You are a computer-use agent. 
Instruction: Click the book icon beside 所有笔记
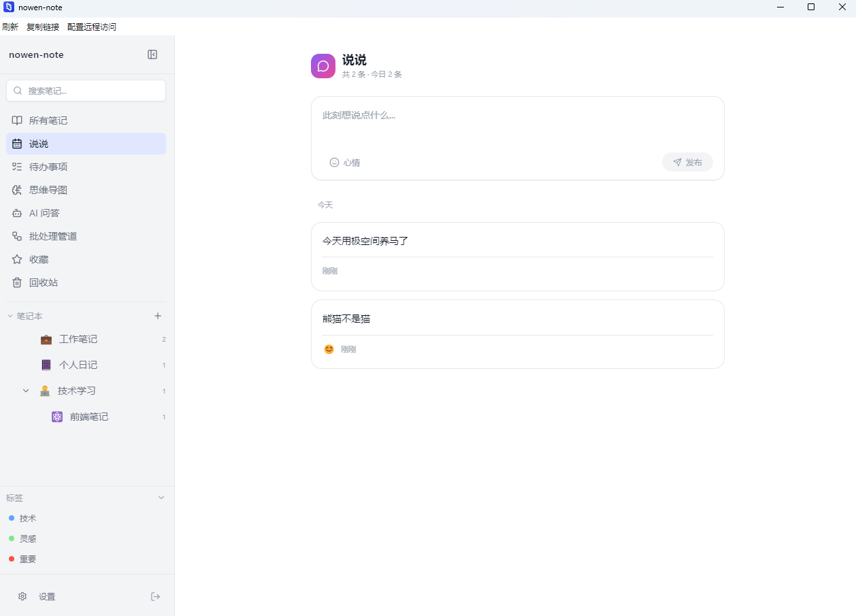coord(17,120)
